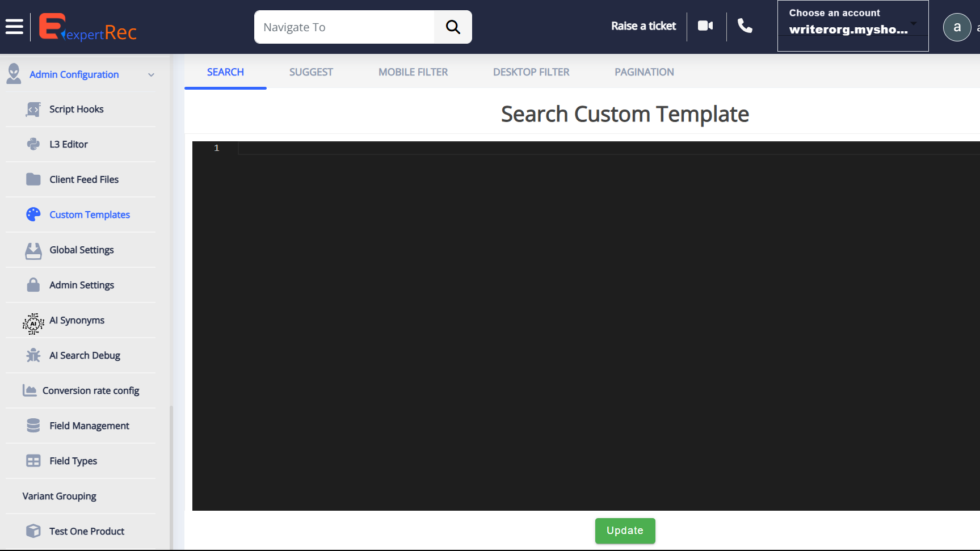Open Field Management in sidebar

(x=89, y=426)
